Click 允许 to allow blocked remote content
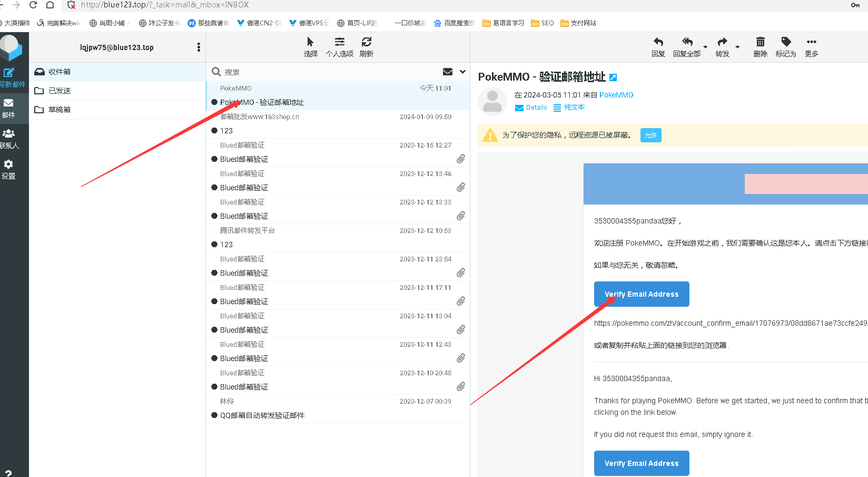 pos(650,135)
